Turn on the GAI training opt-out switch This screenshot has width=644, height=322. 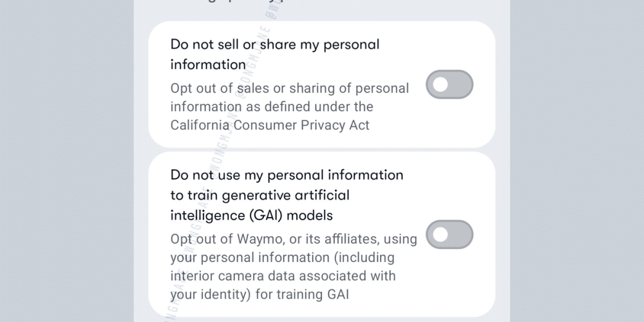(x=450, y=234)
